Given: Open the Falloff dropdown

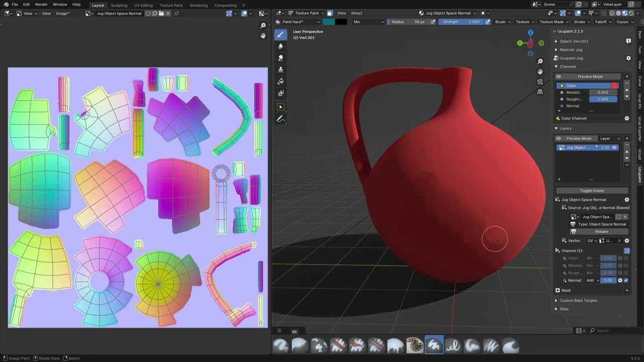Looking at the screenshot, I should click(x=602, y=22).
